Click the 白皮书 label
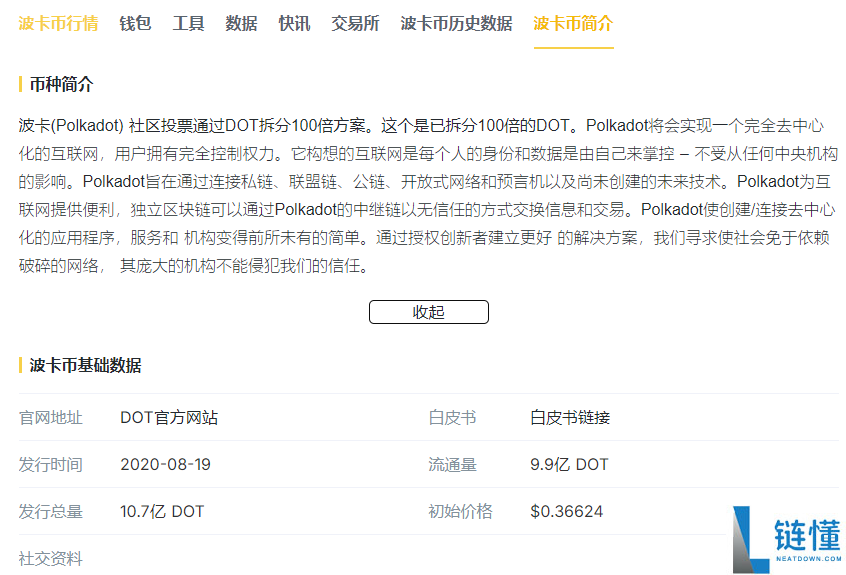This screenshot has width=846, height=575. (452, 417)
